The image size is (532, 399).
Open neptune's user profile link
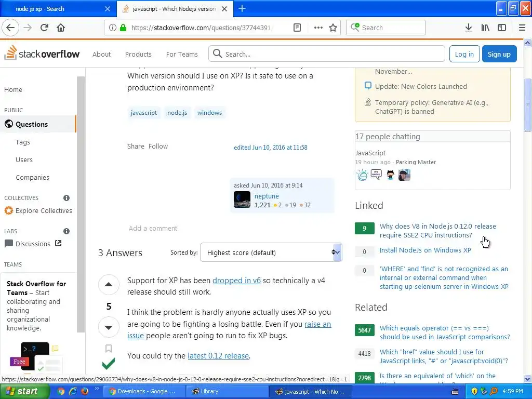tap(267, 196)
